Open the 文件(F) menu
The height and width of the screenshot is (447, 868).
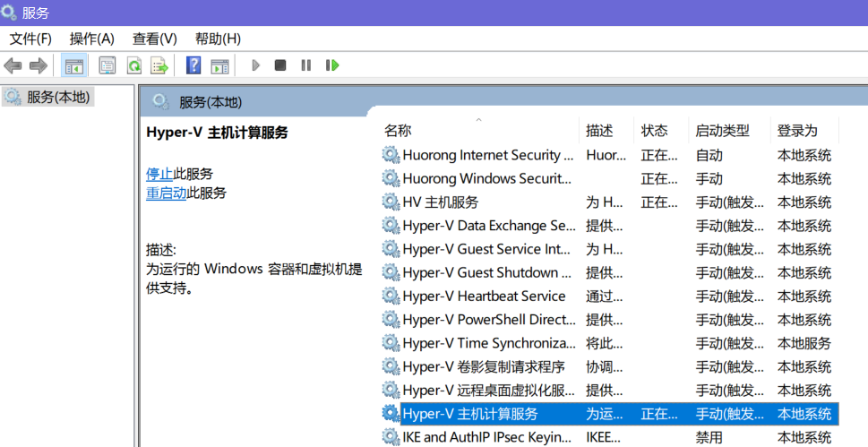(30, 39)
